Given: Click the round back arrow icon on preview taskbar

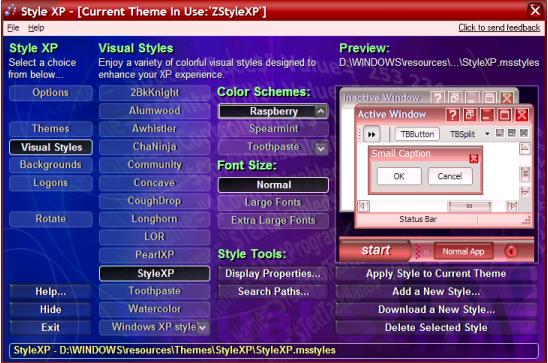Looking at the screenshot, I should [x=511, y=251].
